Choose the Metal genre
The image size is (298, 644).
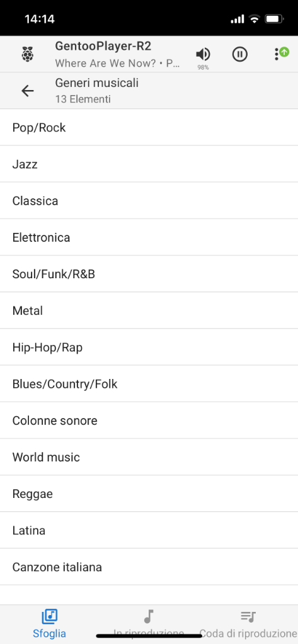(149, 310)
